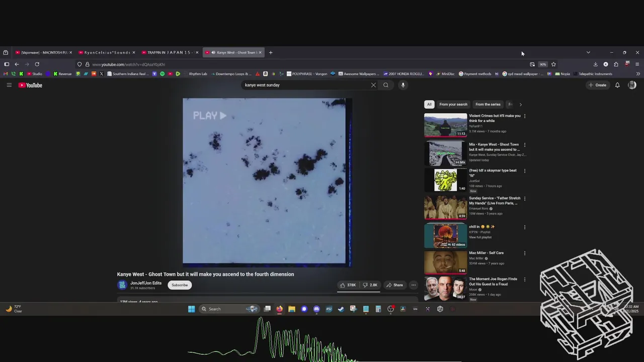The width and height of the screenshot is (644, 362).
Task: Switch to the RyanCelsius Sounds tab
Action: pos(107,52)
